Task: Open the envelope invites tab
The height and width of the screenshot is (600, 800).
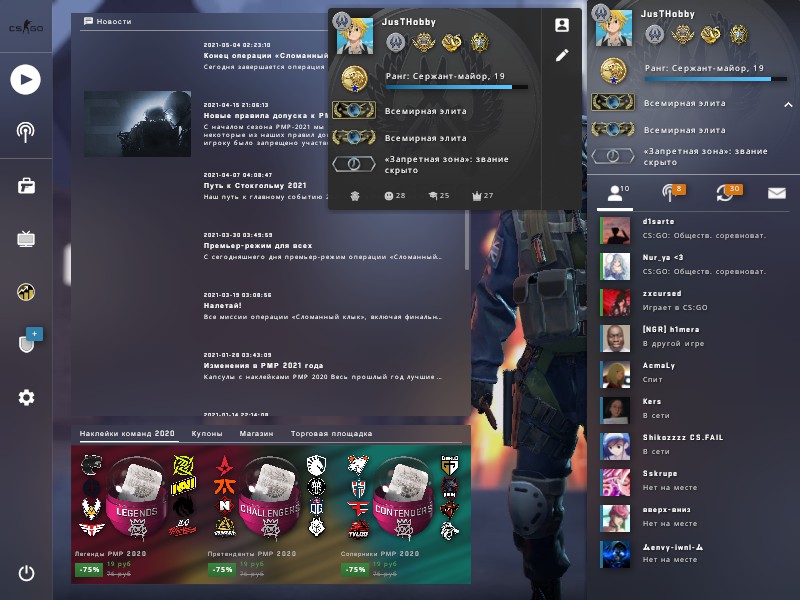Action: (x=777, y=193)
